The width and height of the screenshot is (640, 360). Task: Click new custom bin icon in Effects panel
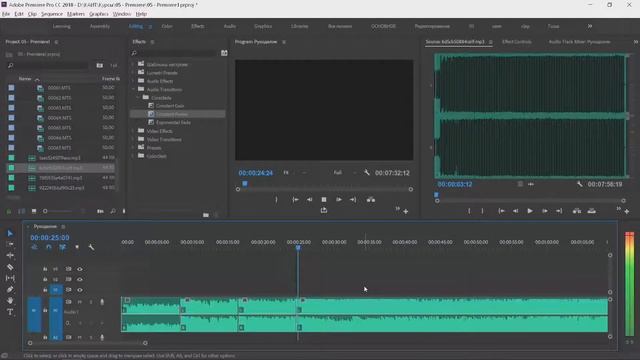pos(206,215)
